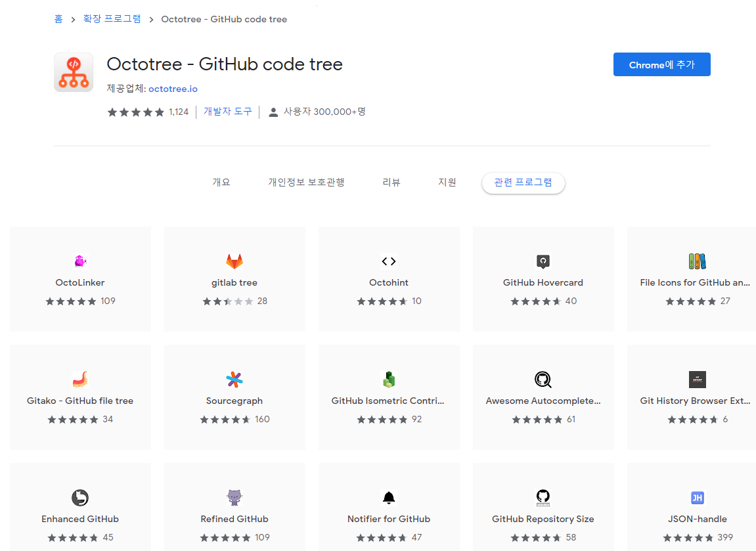The width and height of the screenshot is (756, 551).
Task: Open the octotree.io provider link
Action: click(173, 89)
